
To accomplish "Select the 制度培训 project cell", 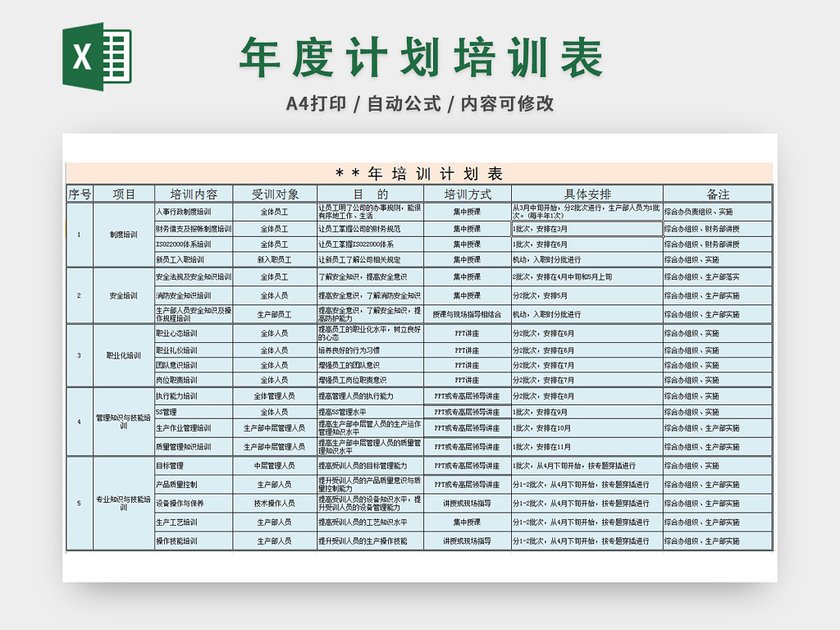I will (x=124, y=235).
